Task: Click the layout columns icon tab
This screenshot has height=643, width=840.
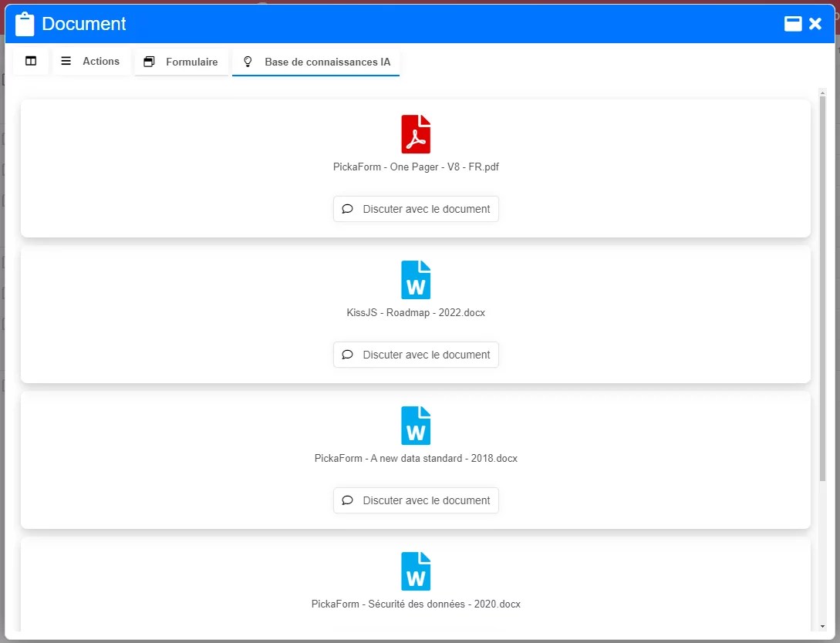Action: click(31, 62)
